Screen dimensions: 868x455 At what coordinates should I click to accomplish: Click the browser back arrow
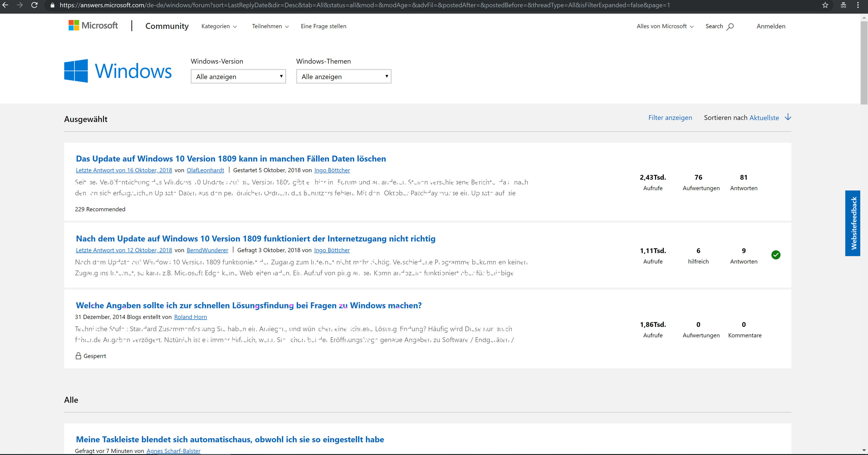(5, 5)
